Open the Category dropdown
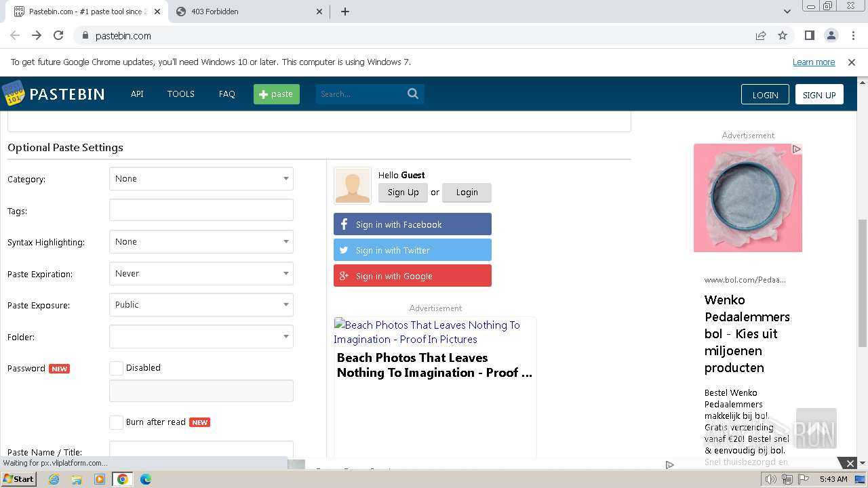Viewport: 868px width, 488px height. 201,179
